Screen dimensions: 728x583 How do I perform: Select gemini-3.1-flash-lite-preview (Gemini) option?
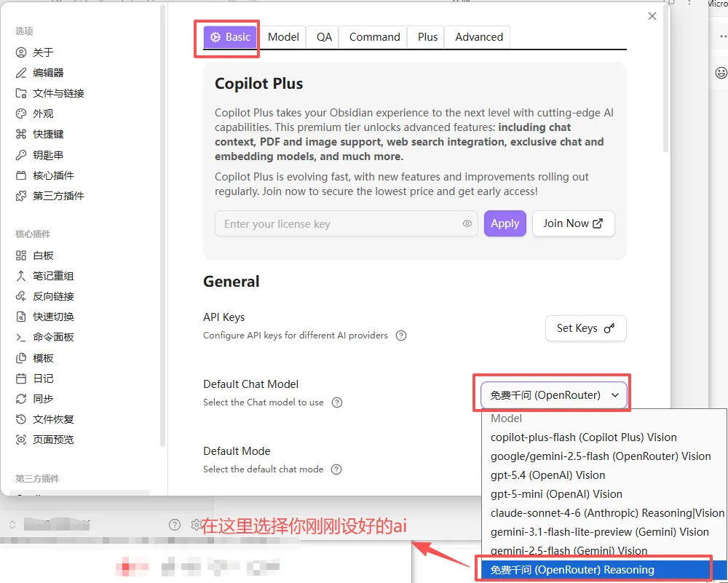pos(604,532)
